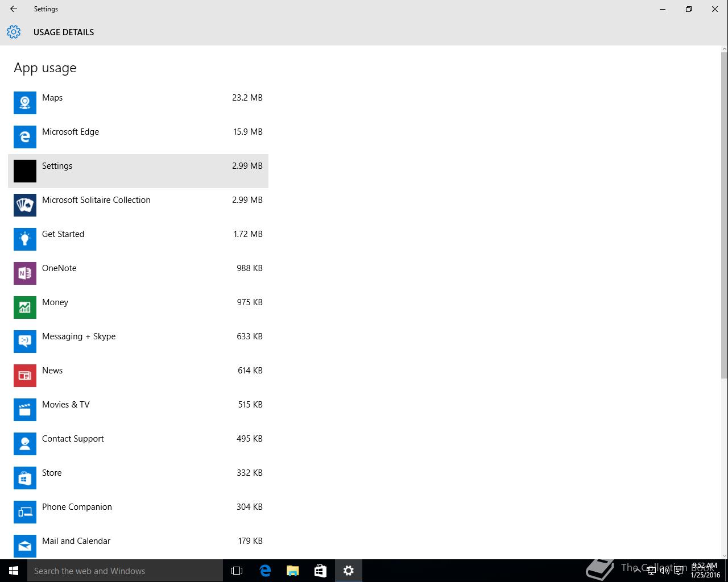Click the taskbar clock and date

705,571
